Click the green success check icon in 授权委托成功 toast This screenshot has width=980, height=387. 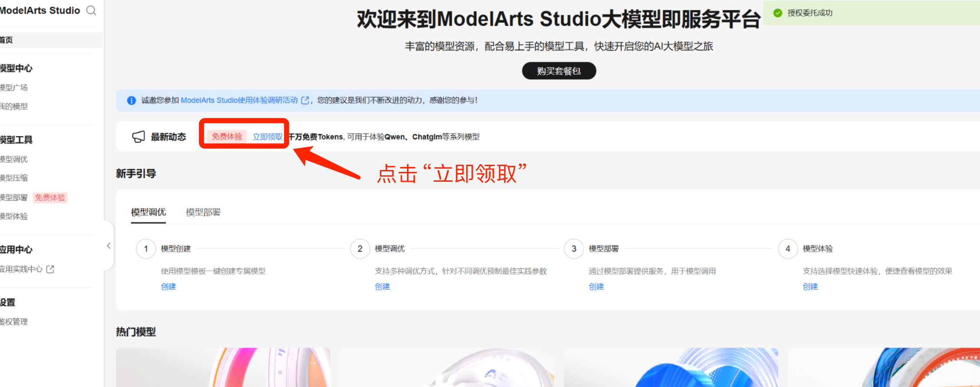778,13
